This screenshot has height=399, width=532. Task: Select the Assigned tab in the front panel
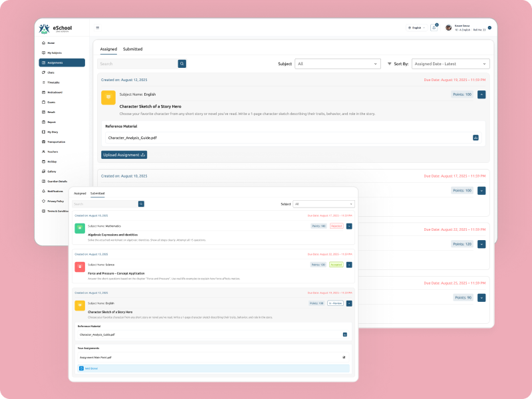(x=80, y=194)
